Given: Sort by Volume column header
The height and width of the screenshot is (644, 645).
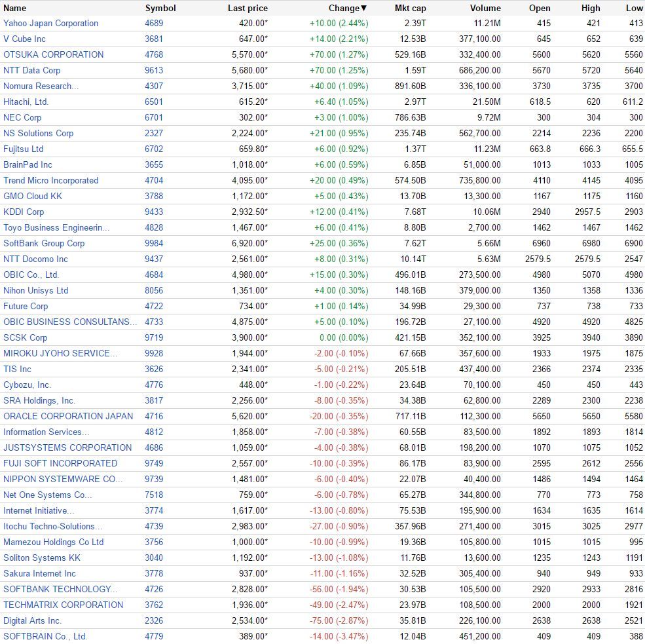Looking at the screenshot, I should click(485, 9).
